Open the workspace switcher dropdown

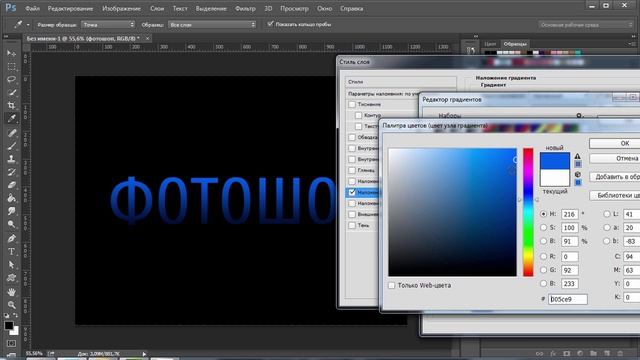coord(585,25)
